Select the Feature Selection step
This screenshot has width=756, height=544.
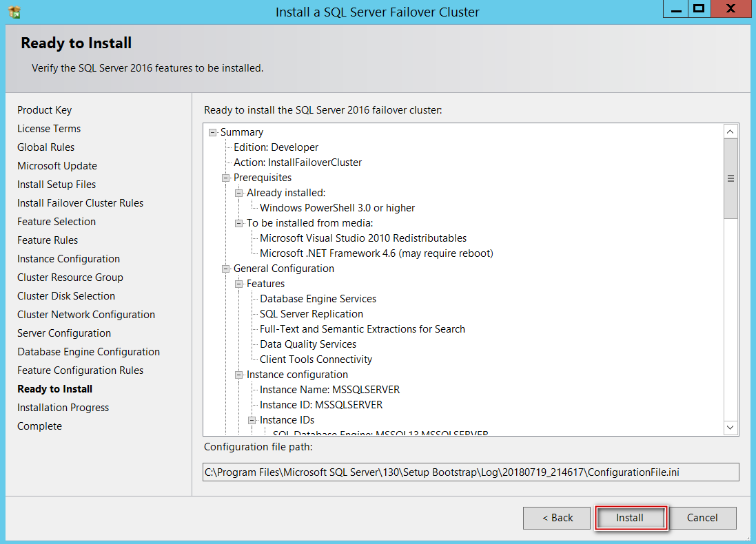coord(57,222)
